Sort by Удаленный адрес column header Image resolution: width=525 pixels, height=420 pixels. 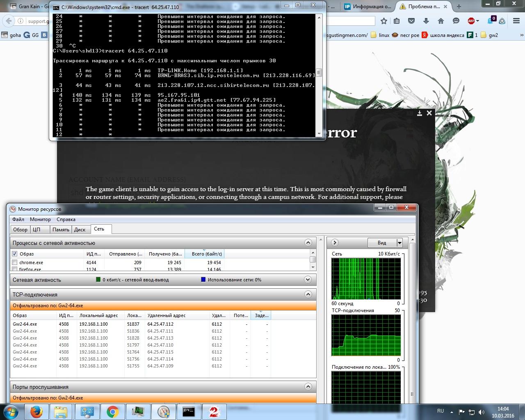pyautogui.click(x=177, y=315)
